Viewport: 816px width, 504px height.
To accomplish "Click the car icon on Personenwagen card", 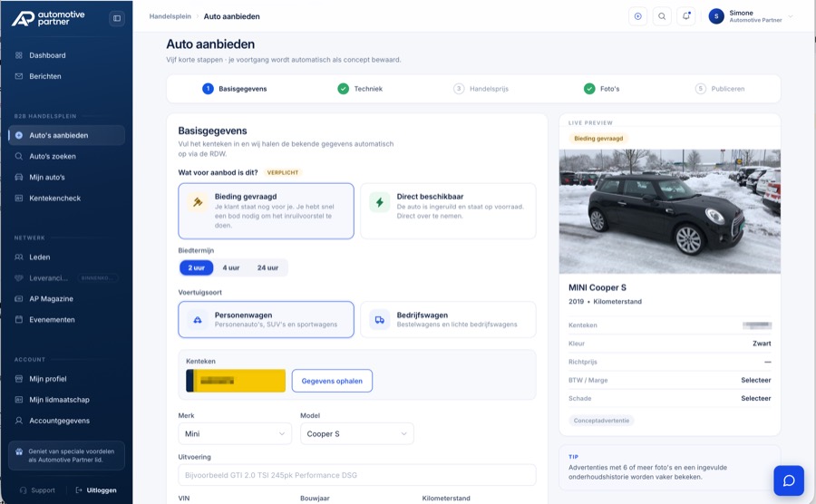I will [x=198, y=320].
